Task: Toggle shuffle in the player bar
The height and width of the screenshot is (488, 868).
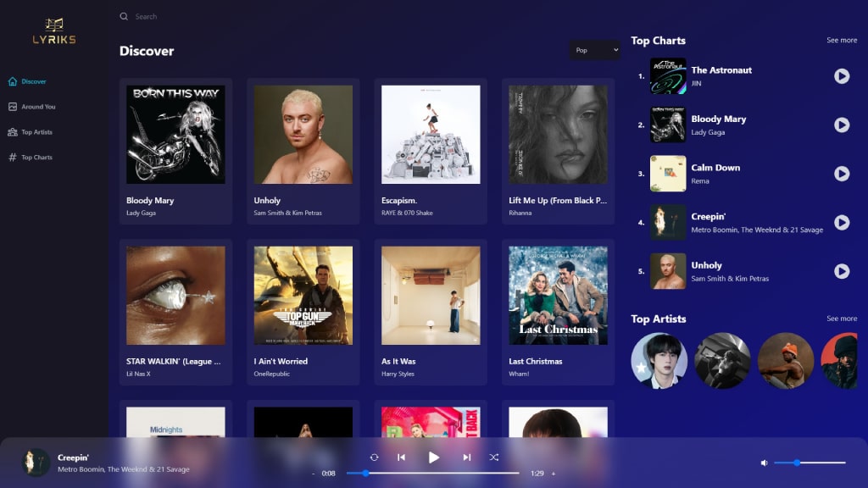Action: click(494, 457)
